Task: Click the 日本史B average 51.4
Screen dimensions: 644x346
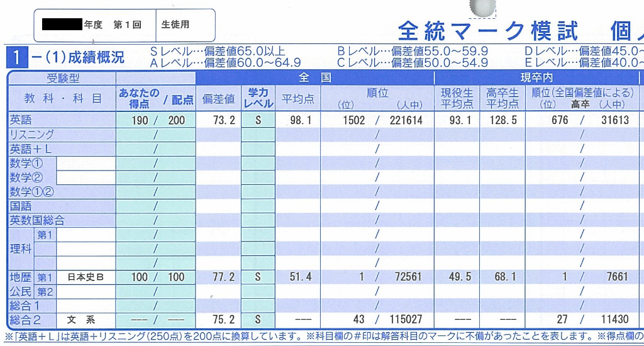Action: point(301,277)
